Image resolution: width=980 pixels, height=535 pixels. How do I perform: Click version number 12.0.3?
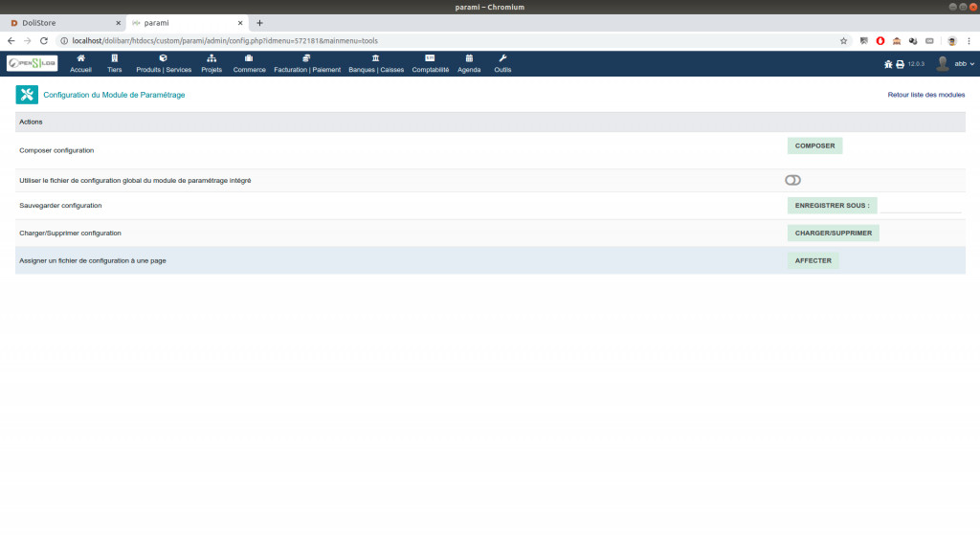[916, 64]
